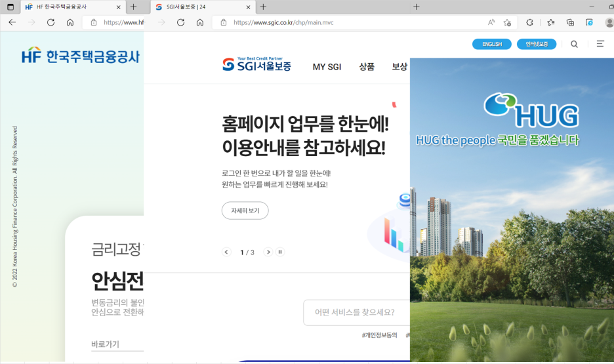Open the Favorites list icon

coord(550,22)
